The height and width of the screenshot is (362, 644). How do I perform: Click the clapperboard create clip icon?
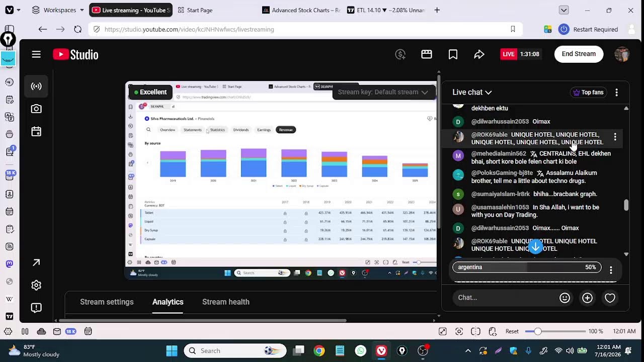tap(427, 54)
